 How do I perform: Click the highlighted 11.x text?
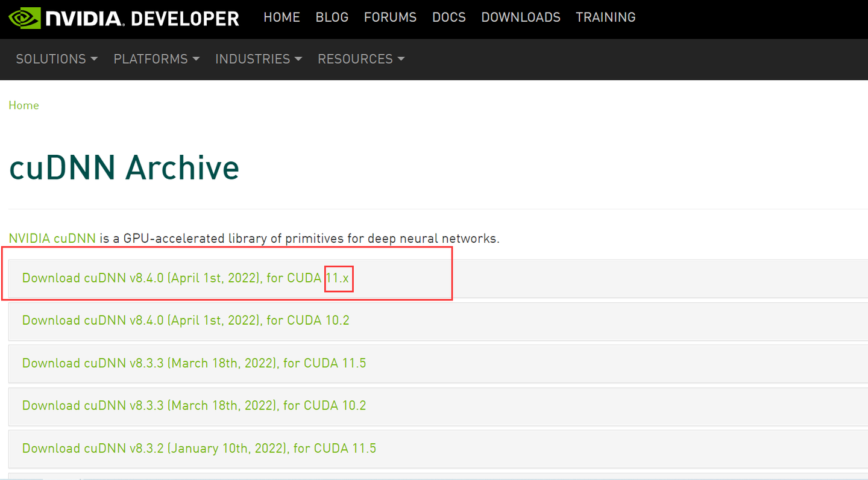[x=339, y=278]
